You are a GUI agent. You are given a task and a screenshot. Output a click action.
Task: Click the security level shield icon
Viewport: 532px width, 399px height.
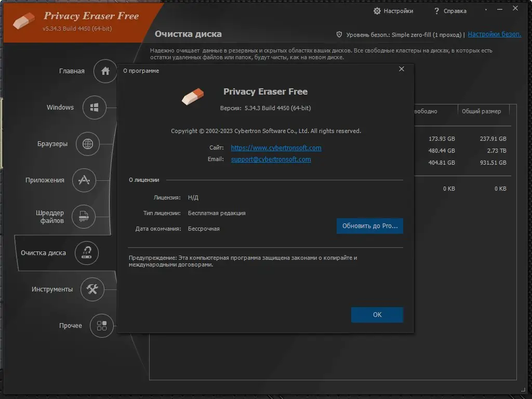tap(339, 34)
